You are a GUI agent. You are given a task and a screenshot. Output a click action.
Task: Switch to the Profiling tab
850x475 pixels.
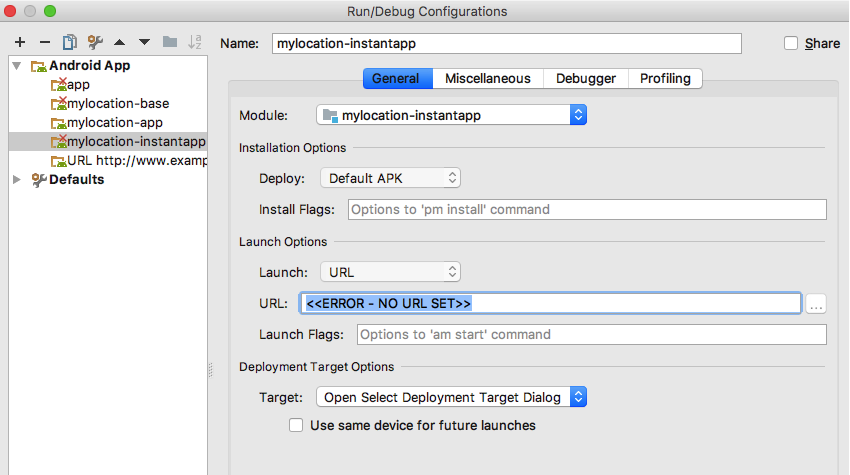[x=665, y=78]
